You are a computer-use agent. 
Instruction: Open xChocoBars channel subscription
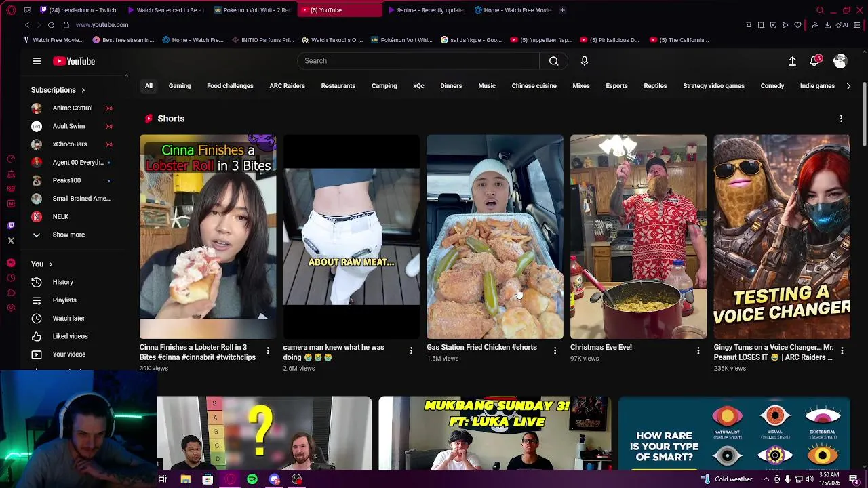(71, 144)
